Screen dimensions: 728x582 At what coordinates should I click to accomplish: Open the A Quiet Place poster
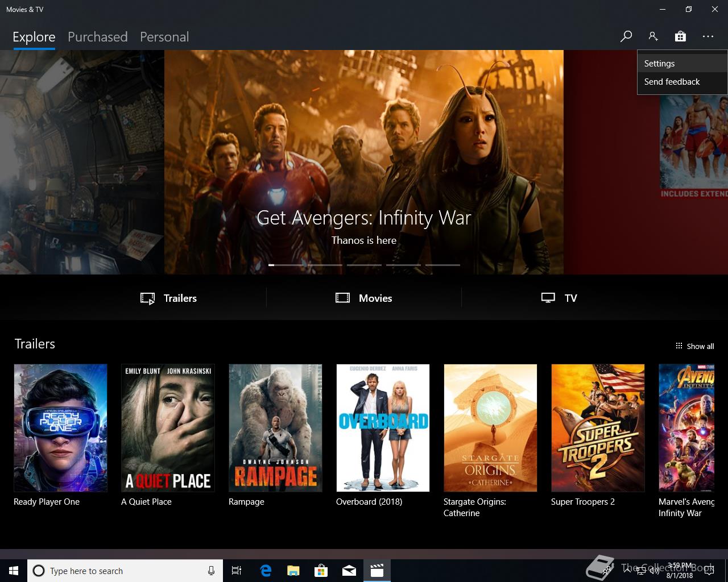pos(168,428)
